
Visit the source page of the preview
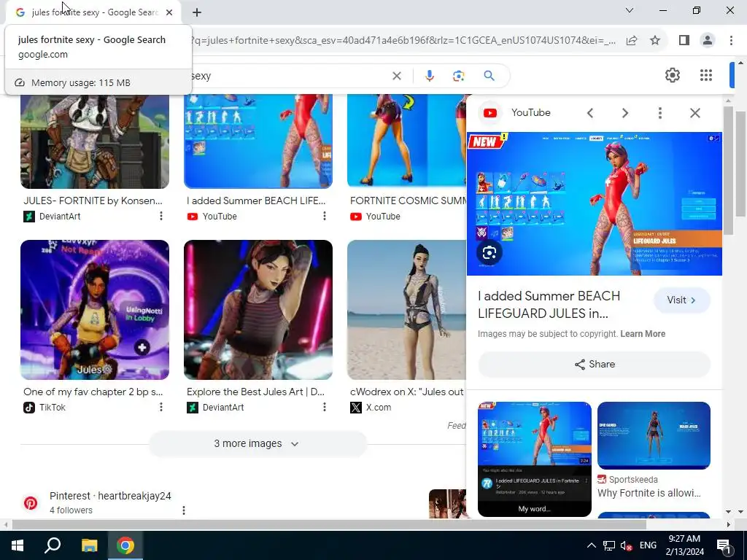pyautogui.click(x=682, y=300)
